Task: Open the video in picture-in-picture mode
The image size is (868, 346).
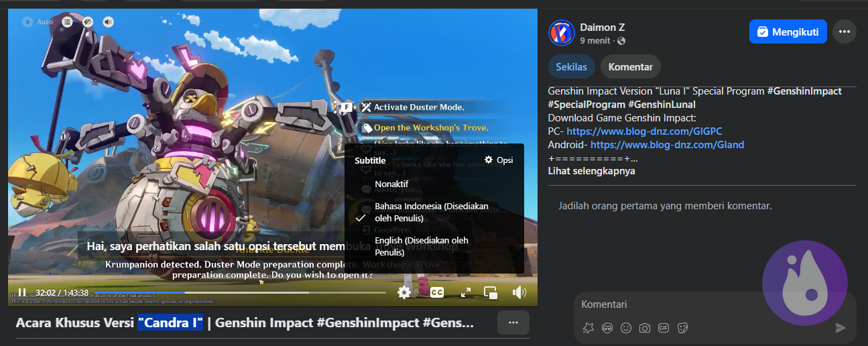Action: click(x=491, y=292)
